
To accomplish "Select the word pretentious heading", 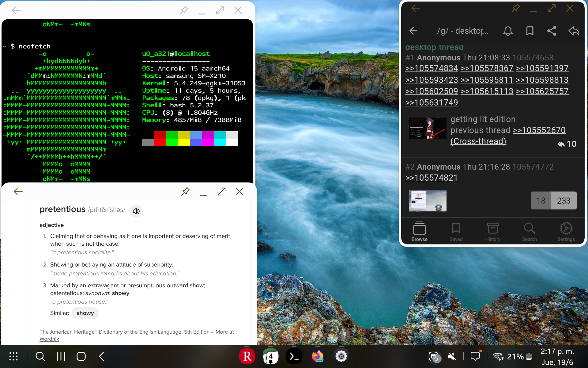I will [x=62, y=209].
